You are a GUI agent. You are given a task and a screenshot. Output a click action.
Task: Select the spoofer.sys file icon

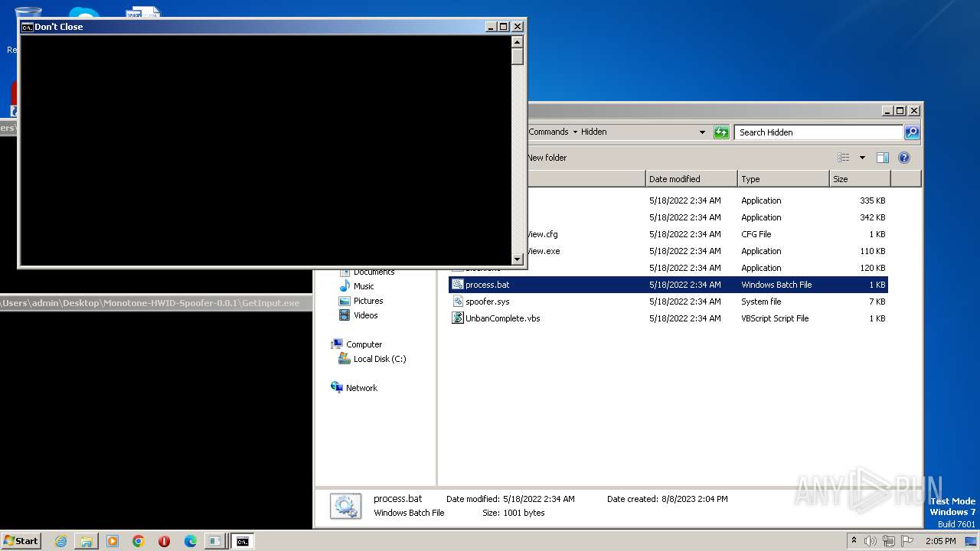457,302
